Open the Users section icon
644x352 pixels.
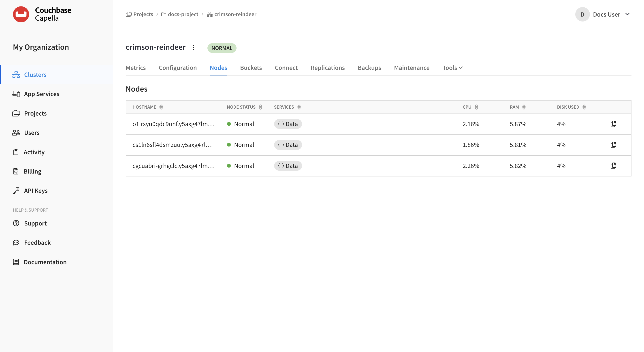16,133
